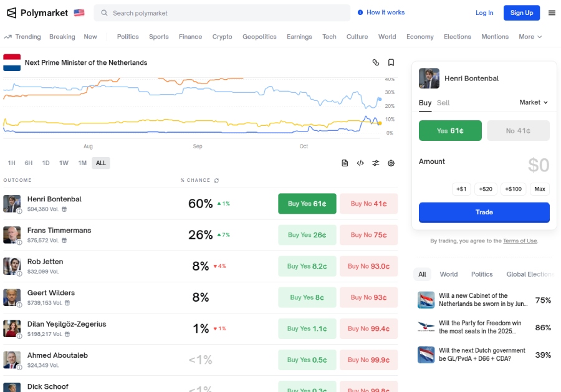Open the Terms of Use link
Image resolution: width=561 pixels, height=392 pixels.
coord(519,241)
